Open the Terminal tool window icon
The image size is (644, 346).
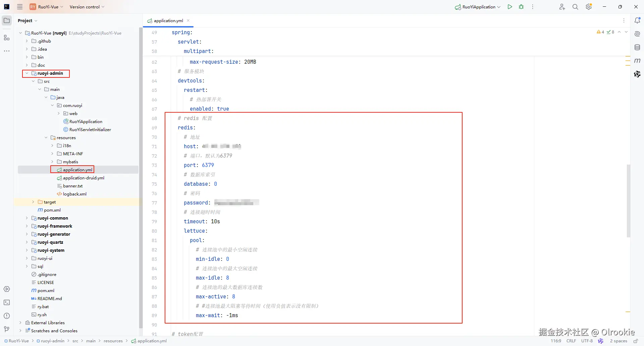click(7, 302)
